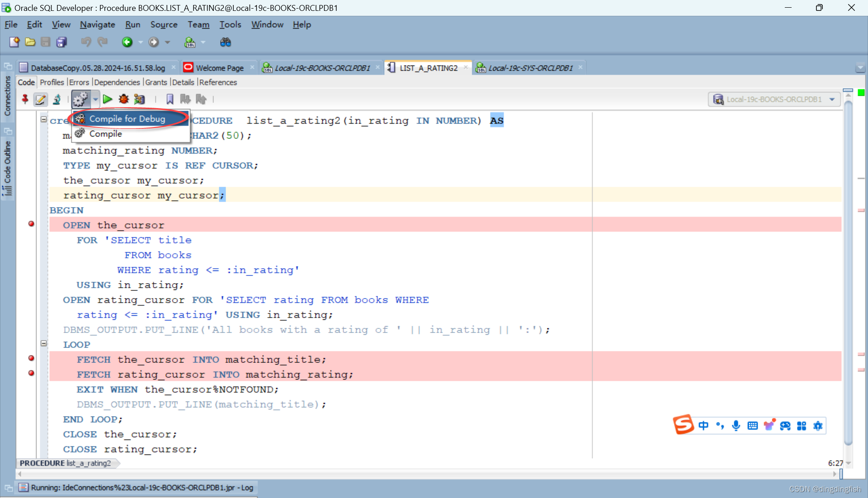Open the Navigate menu
This screenshot has height=498, width=868.
pos(97,24)
